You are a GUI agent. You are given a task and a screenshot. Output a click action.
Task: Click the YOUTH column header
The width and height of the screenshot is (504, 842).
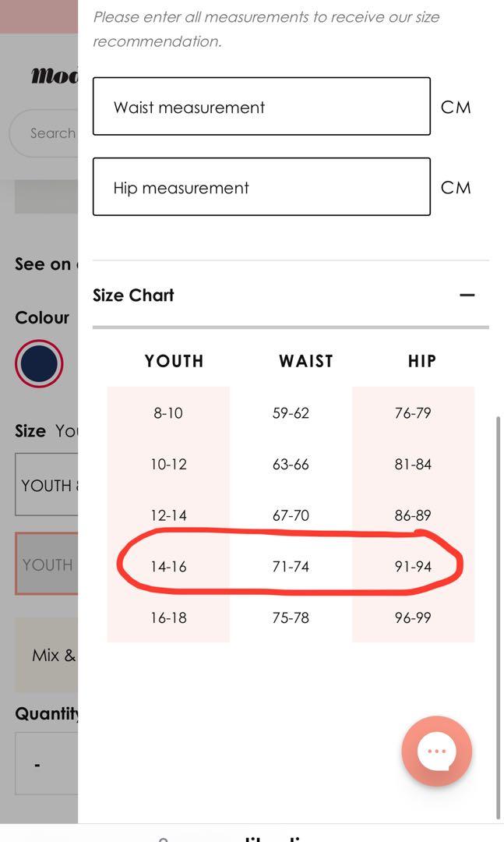(174, 361)
